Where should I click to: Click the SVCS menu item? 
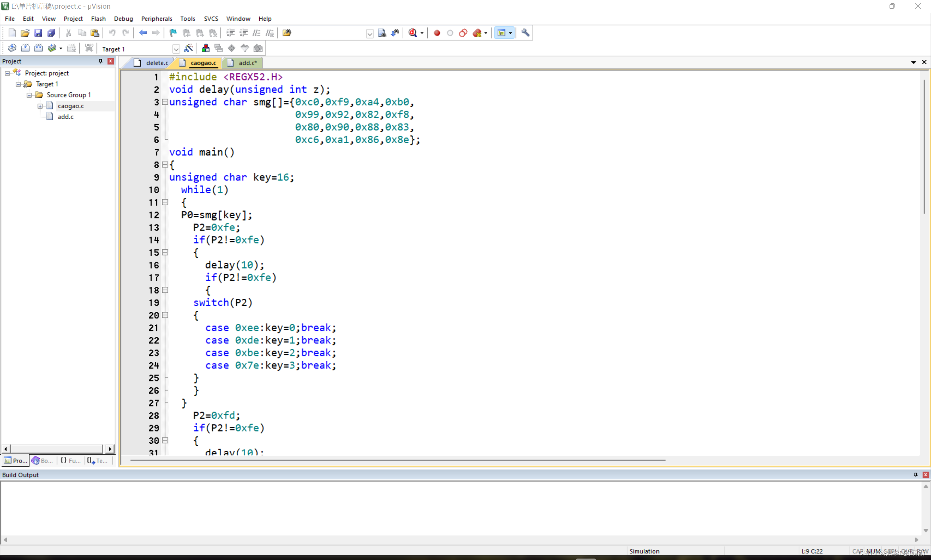pos(210,18)
